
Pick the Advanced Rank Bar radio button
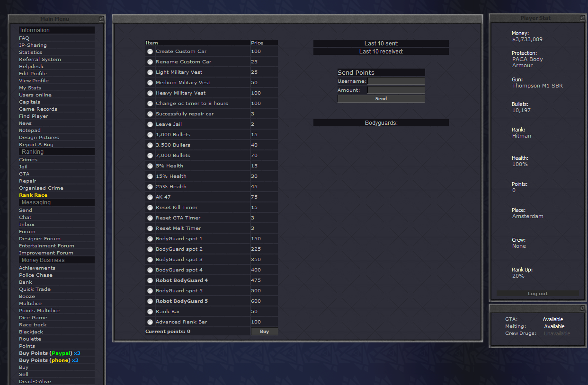tap(150, 322)
